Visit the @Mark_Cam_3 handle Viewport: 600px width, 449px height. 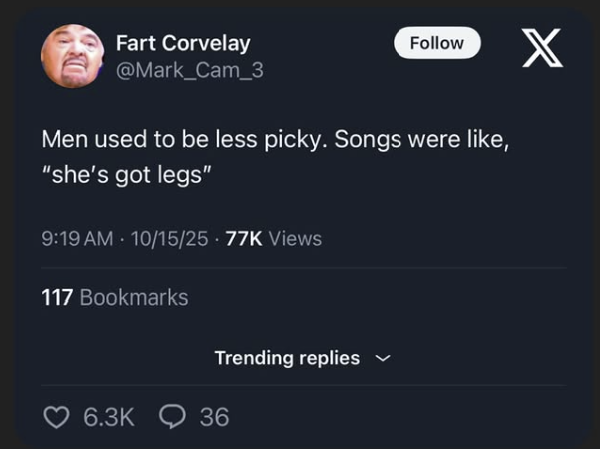tap(190, 71)
